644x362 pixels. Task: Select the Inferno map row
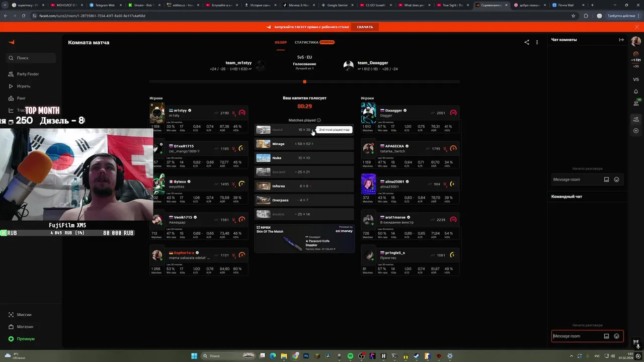point(304,186)
